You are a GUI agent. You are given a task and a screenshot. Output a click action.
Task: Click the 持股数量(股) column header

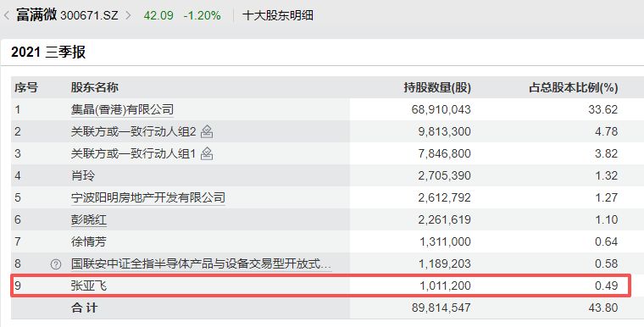437,87
